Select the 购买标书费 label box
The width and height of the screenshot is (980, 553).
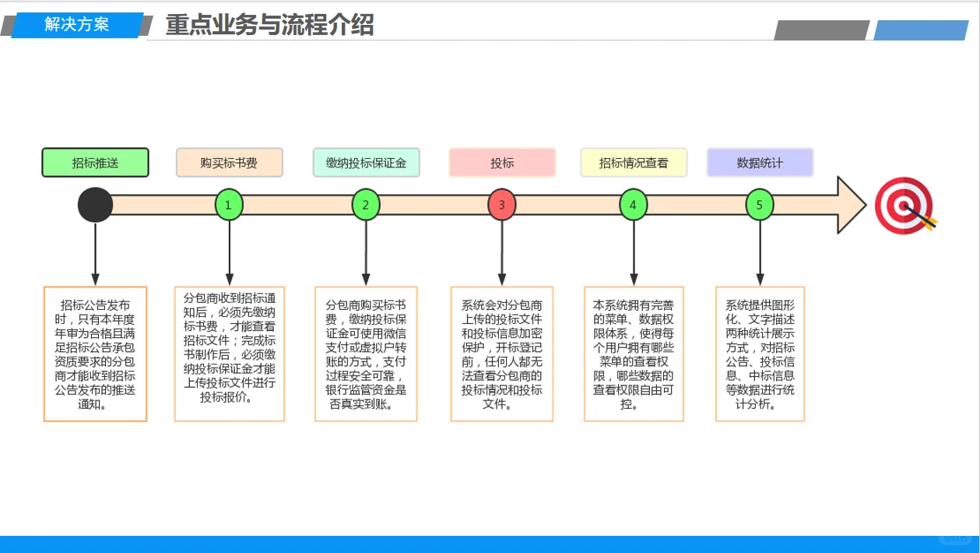pyautogui.click(x=229, y=163)
